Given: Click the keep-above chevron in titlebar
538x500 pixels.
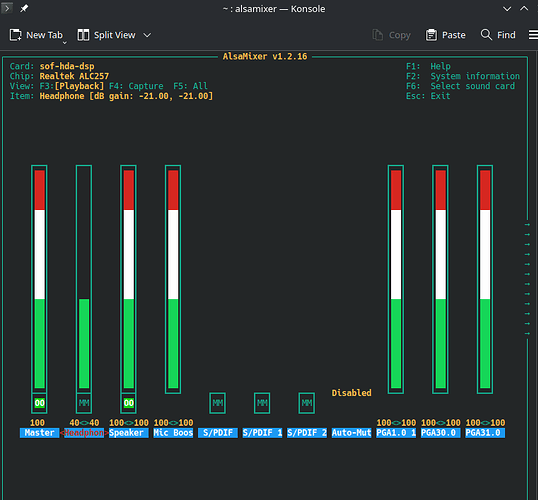Looking at the screenshot, I should click(x=524, y=8).
